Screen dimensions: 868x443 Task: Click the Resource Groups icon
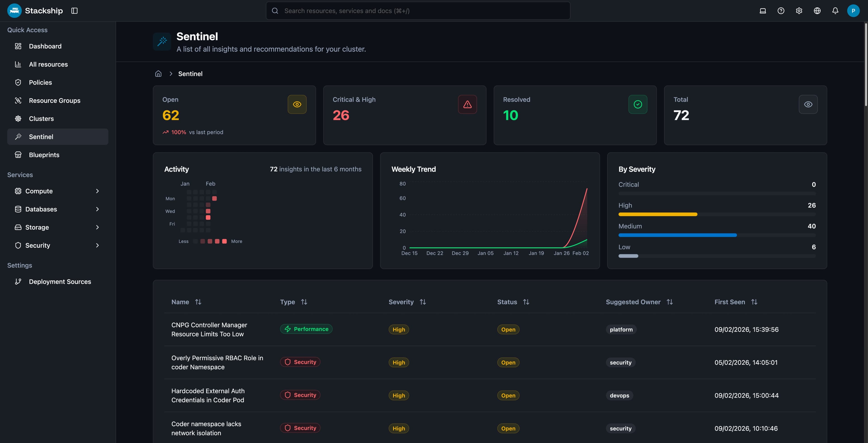click(x=18, y=100)
